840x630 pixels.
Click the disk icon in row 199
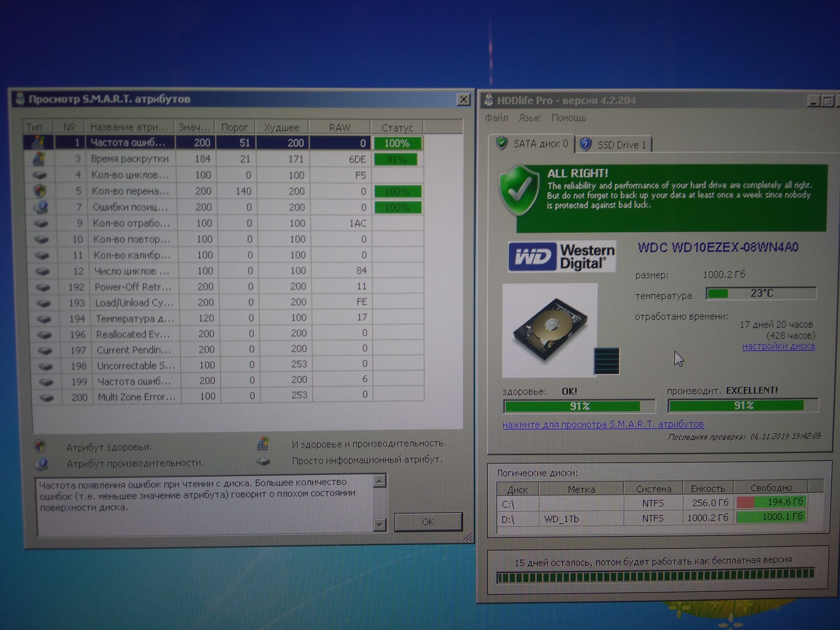[x=46, y=382]
